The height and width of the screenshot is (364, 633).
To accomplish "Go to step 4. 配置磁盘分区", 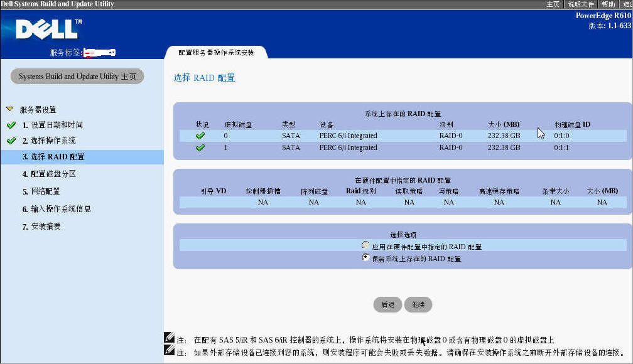I will coord(49,174).
